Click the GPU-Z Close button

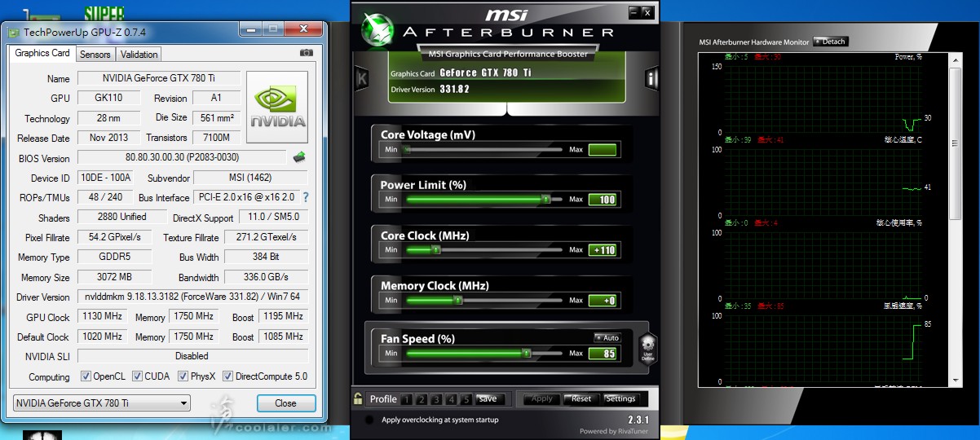285,403
